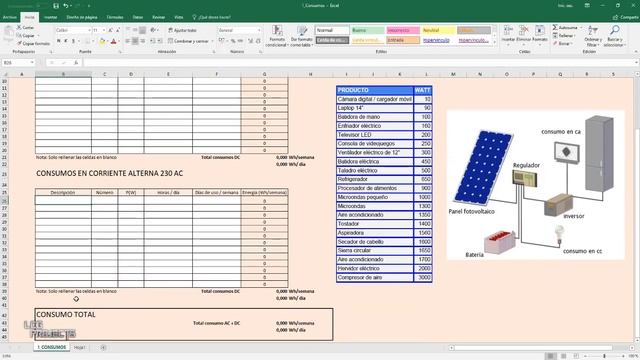
Task: Switch to the Fórmulas tab
Action: pos(115,17)
